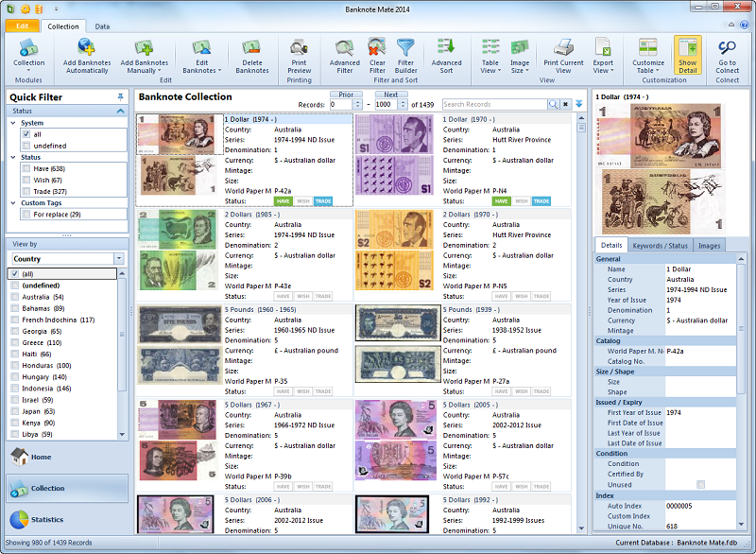Click the details panel scrollbar

[x=741, y=328]
